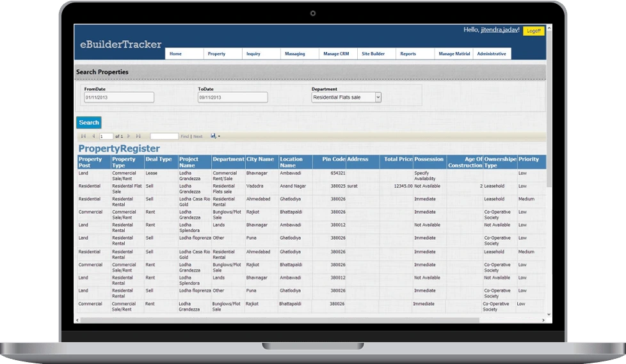The image size is (626, 364).
Task: Click the report find text box
Action: tap(164, 136)
